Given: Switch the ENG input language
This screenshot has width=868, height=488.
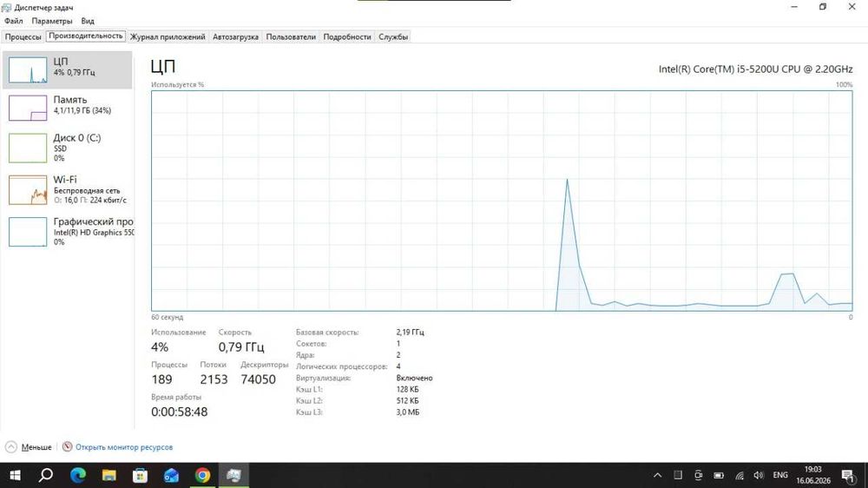Looking at the screenshot, I should click(780, 475).
